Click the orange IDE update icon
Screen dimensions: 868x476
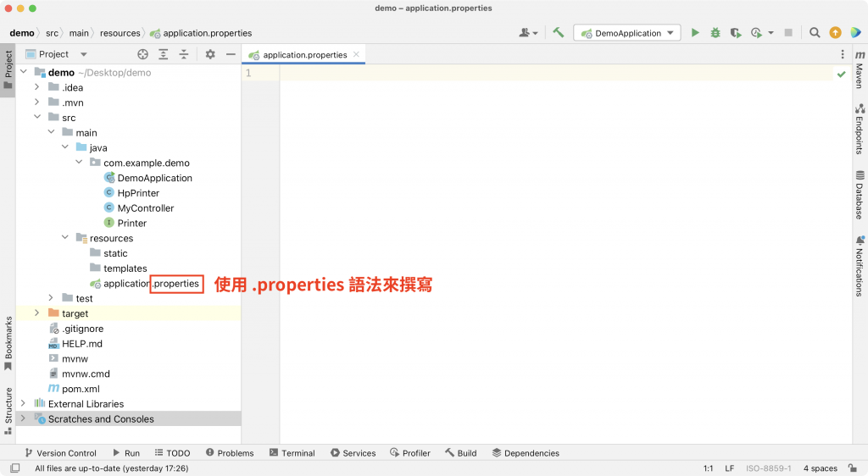coord(835,33)
